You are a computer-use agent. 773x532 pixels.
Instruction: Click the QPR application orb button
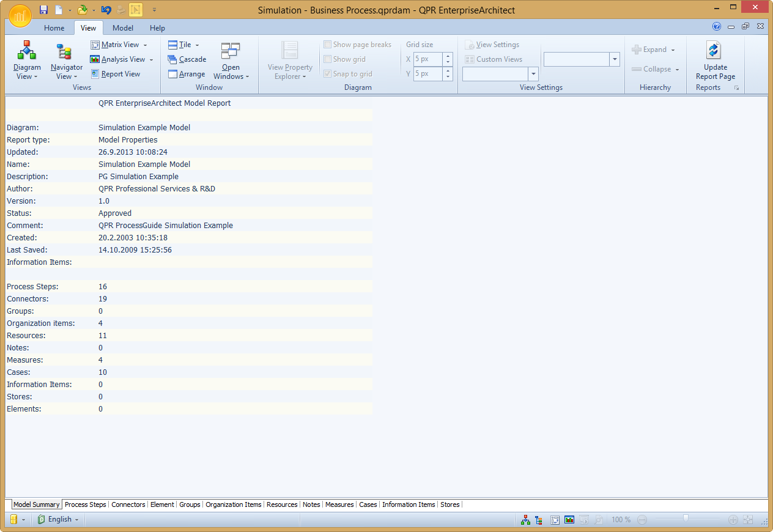pos(20,15)
